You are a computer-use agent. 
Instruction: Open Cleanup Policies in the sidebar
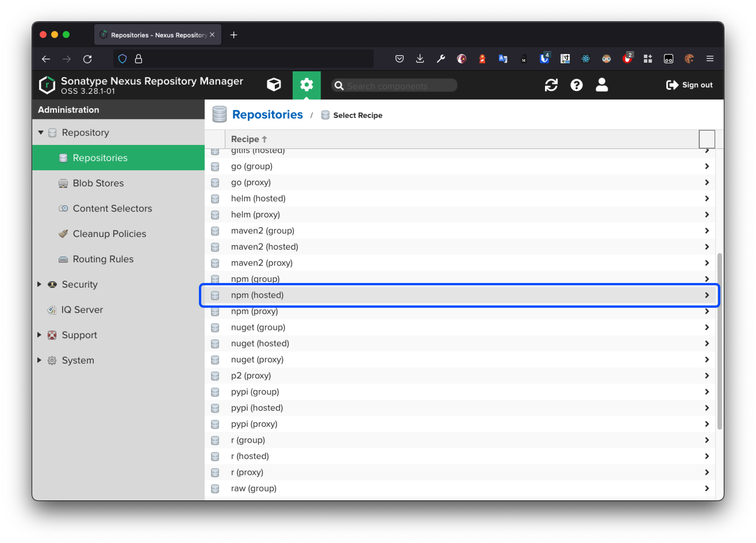[x=118, y=234]
